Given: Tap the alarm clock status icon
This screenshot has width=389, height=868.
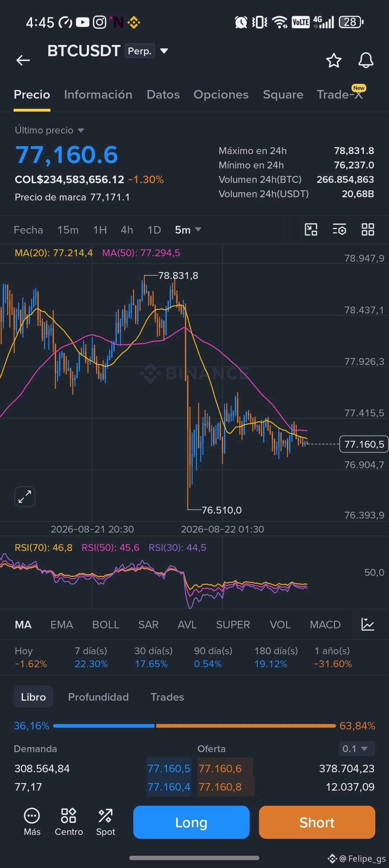Looking at the screenshot, I should [x=241, y=22].
